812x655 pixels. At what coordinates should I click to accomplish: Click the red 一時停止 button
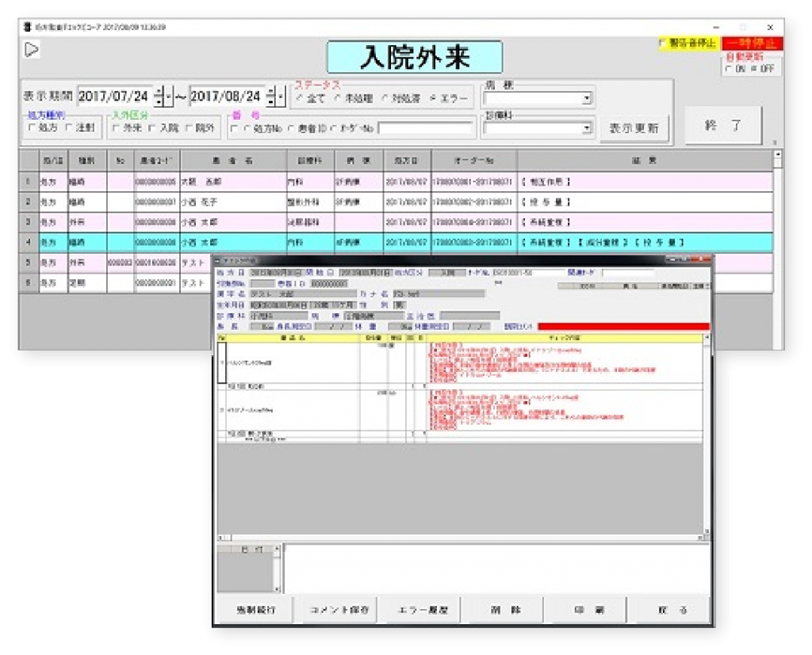(752, 44)
